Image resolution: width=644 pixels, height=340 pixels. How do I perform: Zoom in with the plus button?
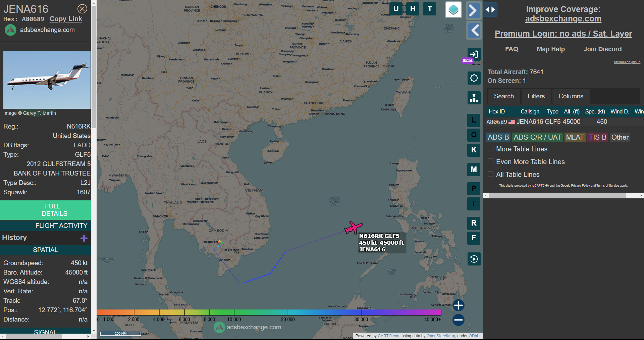click(458, 305)
